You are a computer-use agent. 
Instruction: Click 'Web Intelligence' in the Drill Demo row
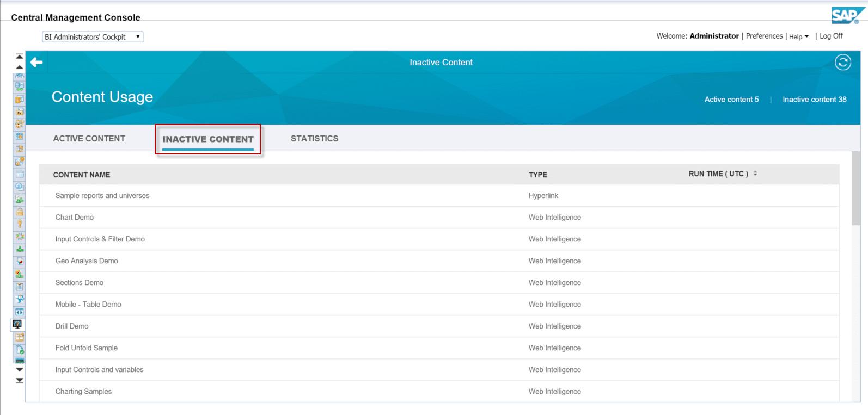point(555,326)
